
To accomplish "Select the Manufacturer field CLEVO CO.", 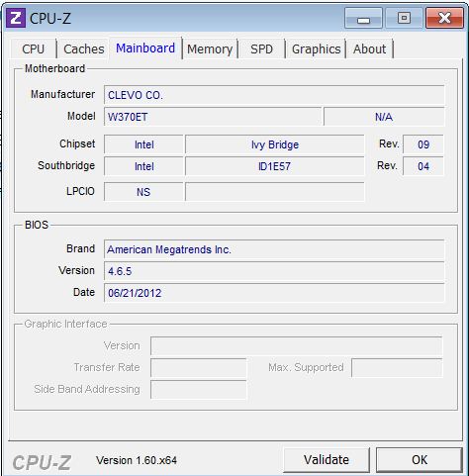I will click(x=274, y=95).
